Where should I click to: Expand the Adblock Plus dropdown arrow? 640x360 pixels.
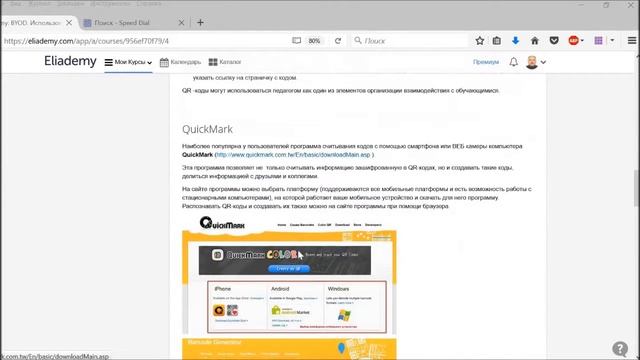(582, 40)
